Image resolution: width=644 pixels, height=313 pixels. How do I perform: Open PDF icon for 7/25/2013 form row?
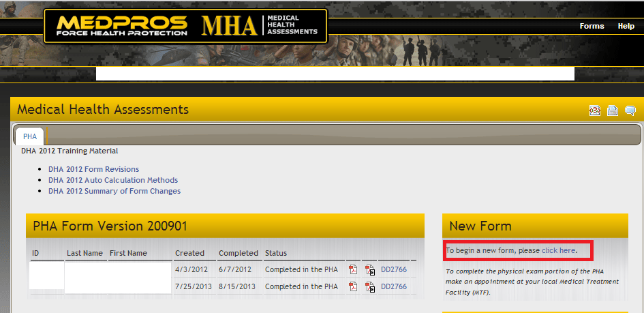click(353, 286)
